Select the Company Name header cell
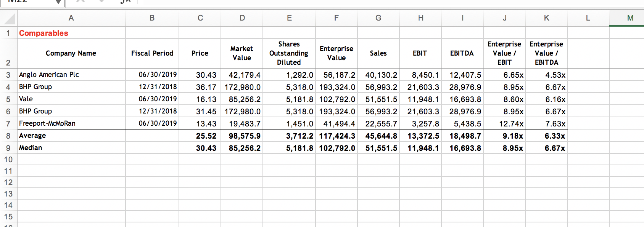 pos(71,53)
